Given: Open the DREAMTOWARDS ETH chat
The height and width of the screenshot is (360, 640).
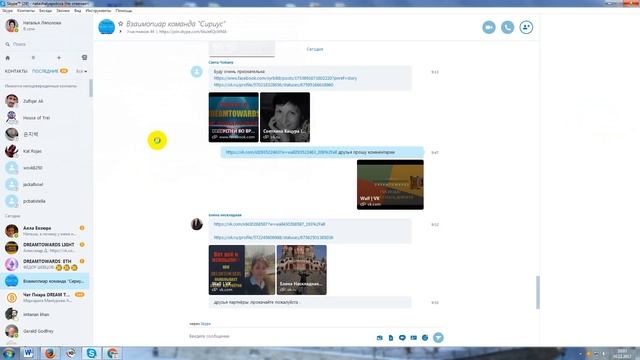Looking at the screenshot, I should 45,264.
